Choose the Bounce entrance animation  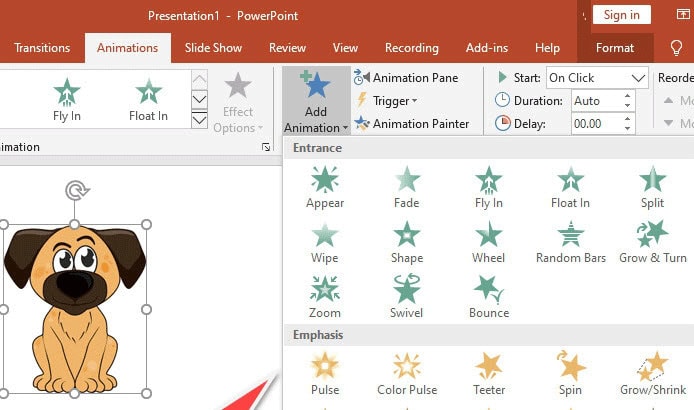[489, 297]
